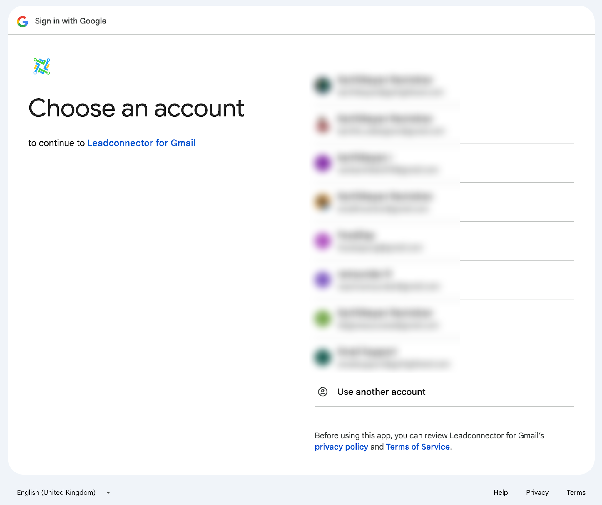Click the 'Sign in with Google' header text
The width and height of the screenshot is (602, 505).
tap(71, 21)
